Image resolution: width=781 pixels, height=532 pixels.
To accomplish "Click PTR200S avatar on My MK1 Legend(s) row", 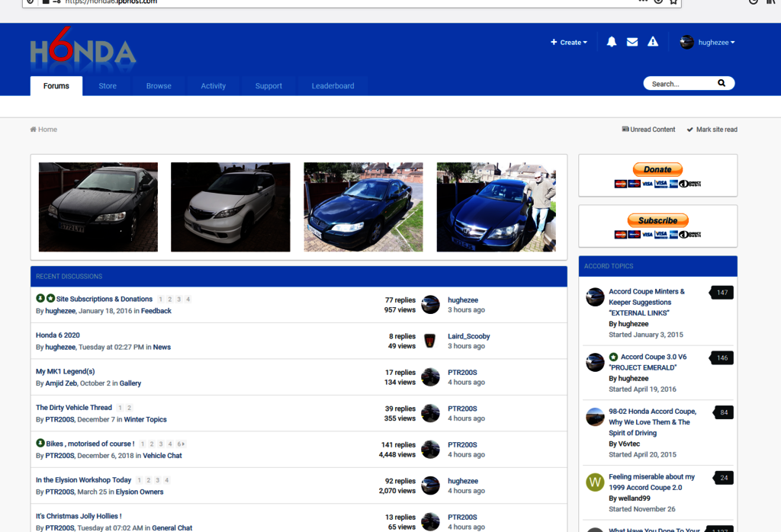I will tap(430, 377).
